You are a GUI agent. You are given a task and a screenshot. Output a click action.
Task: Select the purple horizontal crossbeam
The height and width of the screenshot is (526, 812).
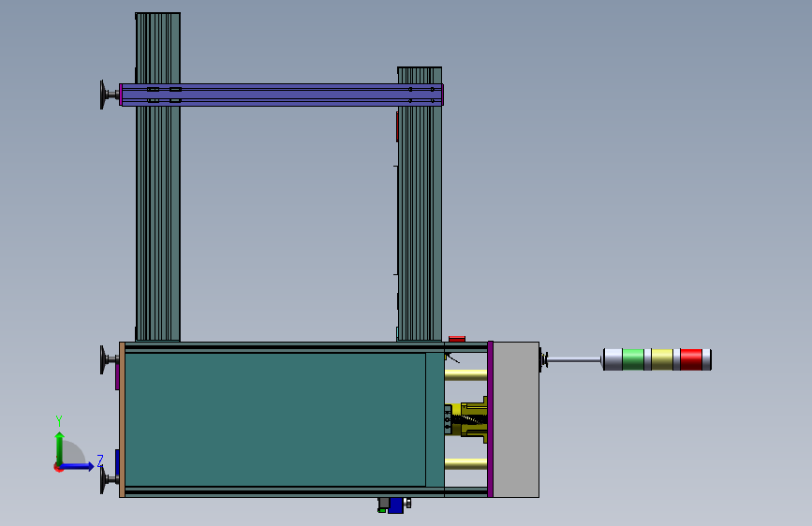[x=282, y=95]
